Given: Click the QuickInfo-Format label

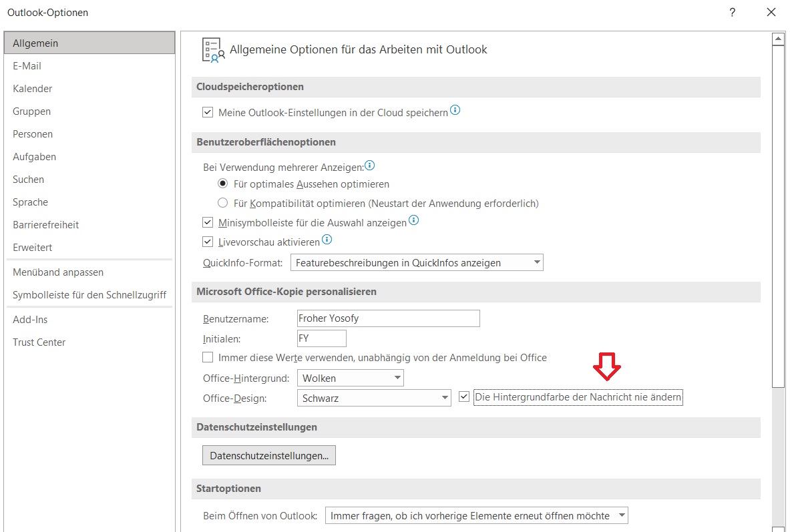Looking at the screenshot, I should (x=243, y=263).
